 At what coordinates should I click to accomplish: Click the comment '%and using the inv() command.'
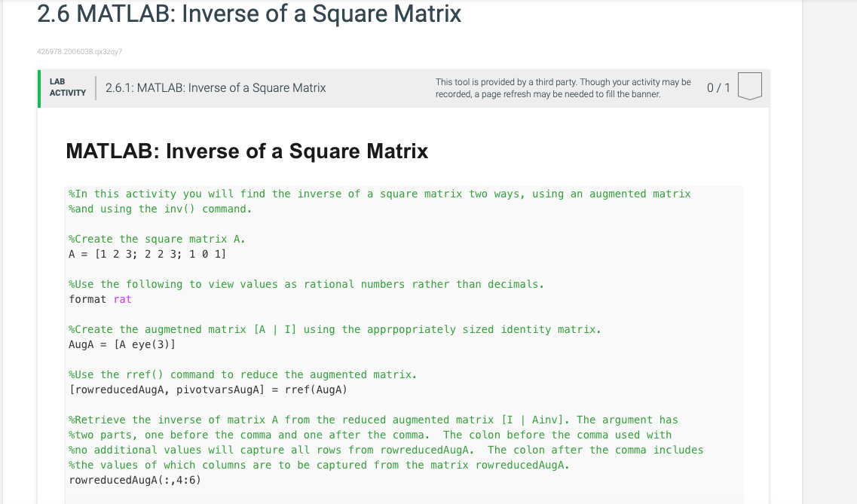click(160, 209)
